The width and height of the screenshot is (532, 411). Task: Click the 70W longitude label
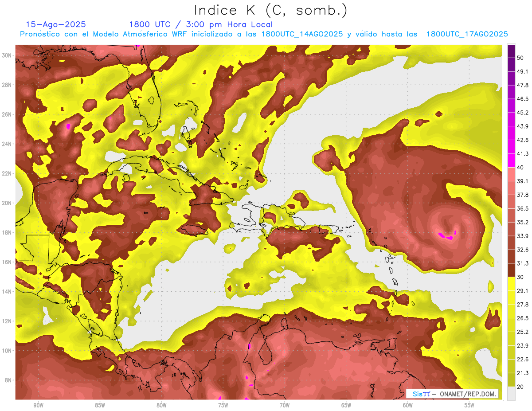[285, 405]
